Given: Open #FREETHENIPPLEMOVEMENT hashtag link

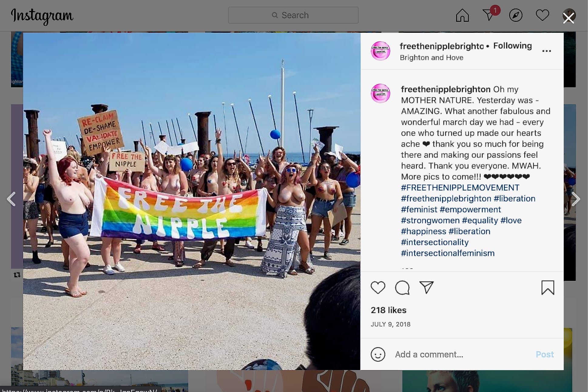Looking at the screenshot, I should click(460, 188).
